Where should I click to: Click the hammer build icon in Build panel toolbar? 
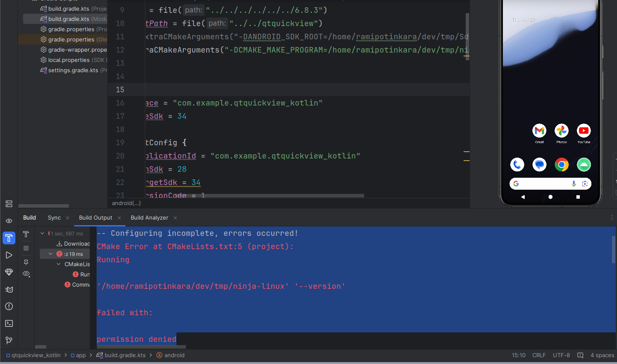click(26, 234)
